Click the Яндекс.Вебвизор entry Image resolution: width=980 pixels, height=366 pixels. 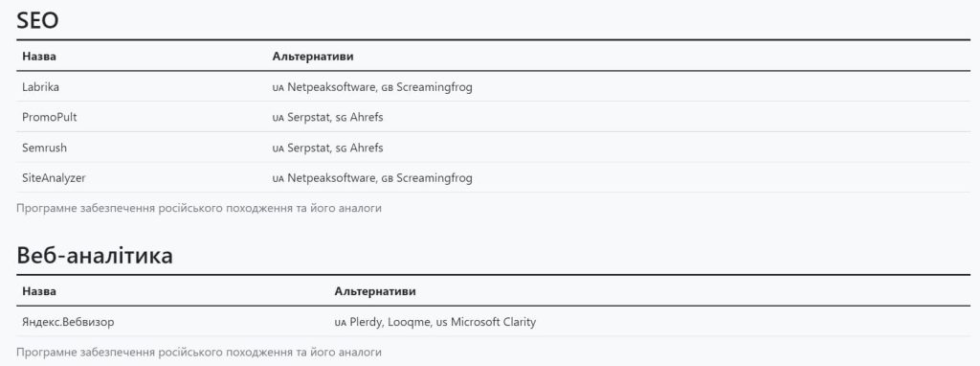[x=68, y=322]
